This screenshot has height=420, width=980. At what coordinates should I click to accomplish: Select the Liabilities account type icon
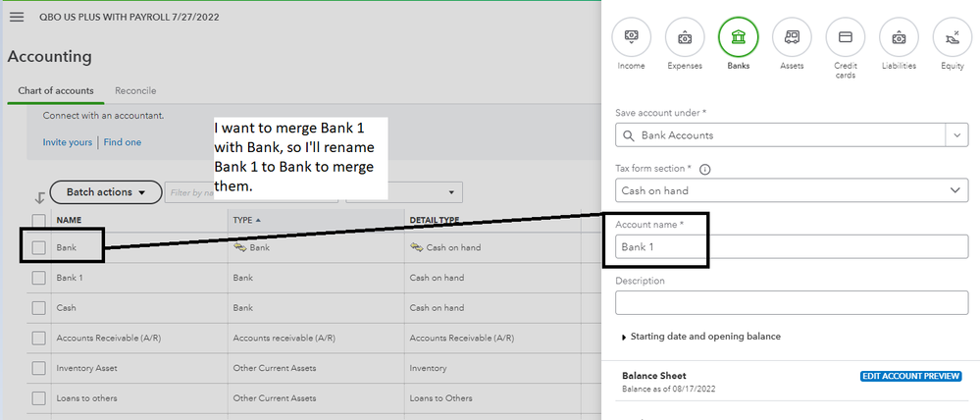899,37
